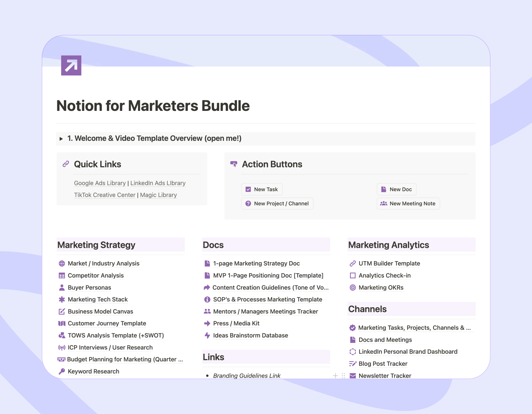532x414 pixels.
Task: Open Customer Journey Template page
Action: pyautogui.click(x=107, y=324)
